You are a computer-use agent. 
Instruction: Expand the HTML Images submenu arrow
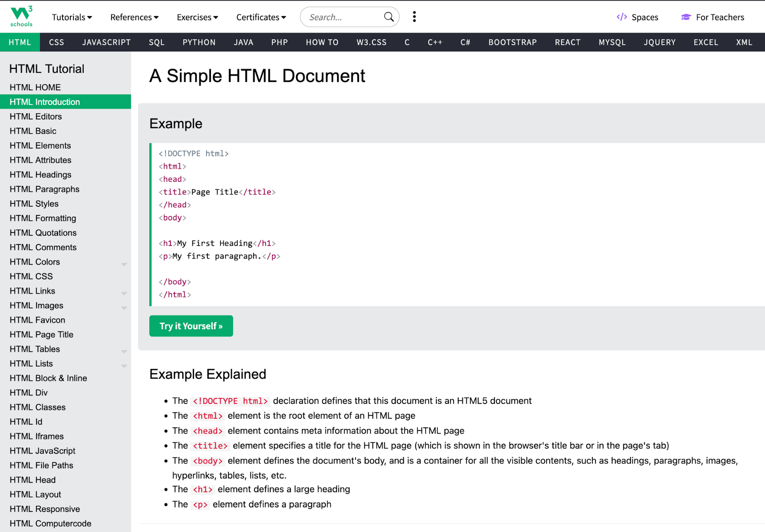tap(124, 308)
